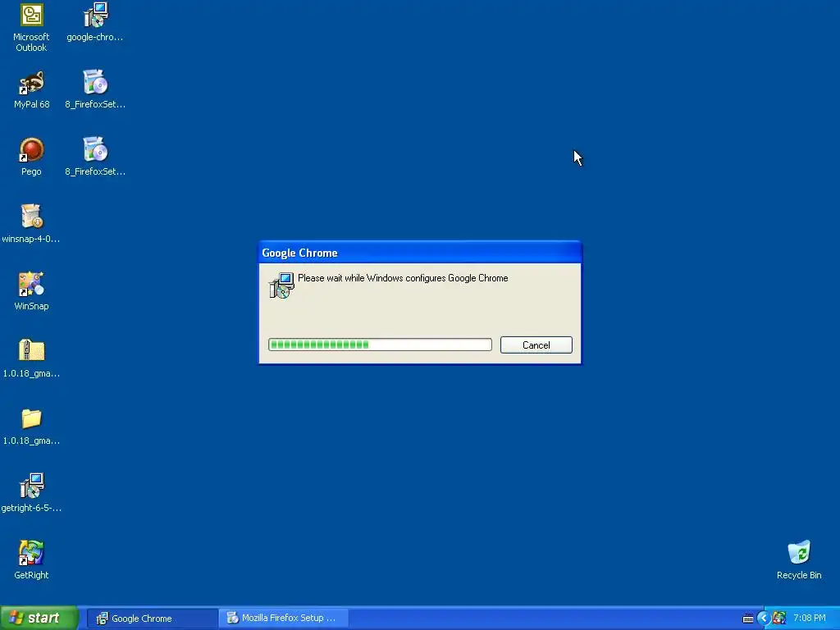This screenshot has height=630, width=840.
Task: Click the 7:08 PM taskbar clock
Action: [x=810, y=619]
